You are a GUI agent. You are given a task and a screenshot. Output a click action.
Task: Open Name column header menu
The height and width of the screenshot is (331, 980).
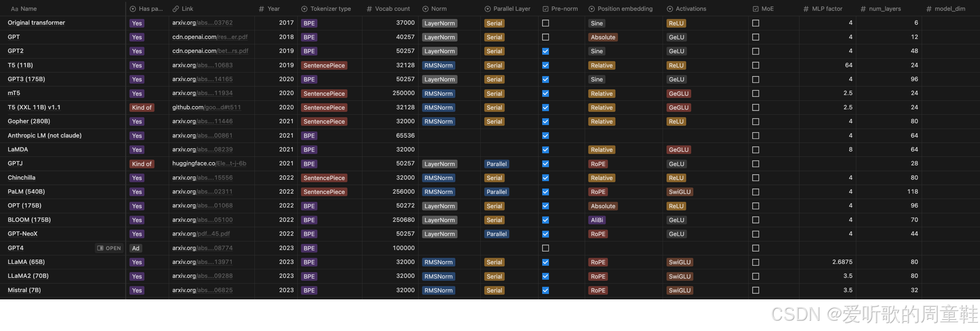point(62,9)
